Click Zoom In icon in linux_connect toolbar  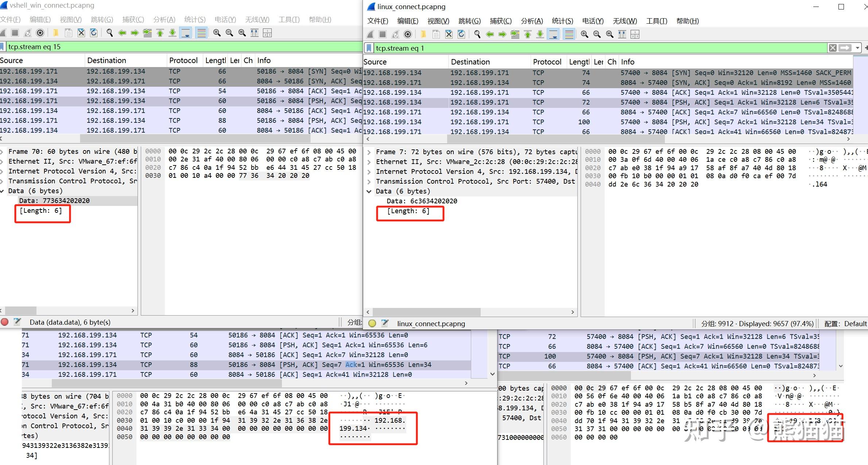coord(584,34)
